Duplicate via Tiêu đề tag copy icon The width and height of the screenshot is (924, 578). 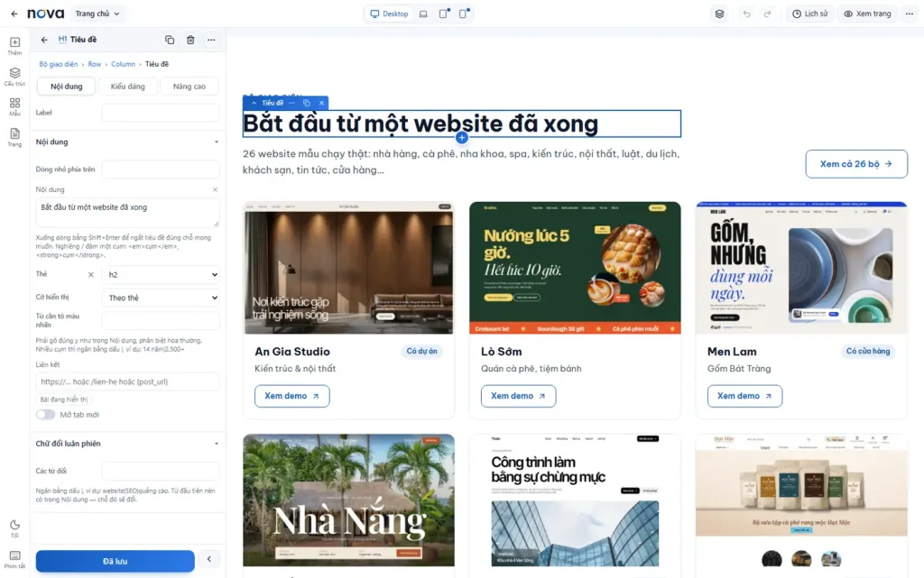pyautogui.click(x=307, y=103)
